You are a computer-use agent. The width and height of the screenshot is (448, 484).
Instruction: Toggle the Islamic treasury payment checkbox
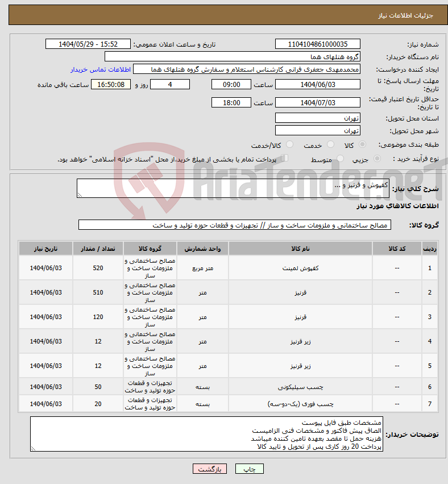pos(284,158)
